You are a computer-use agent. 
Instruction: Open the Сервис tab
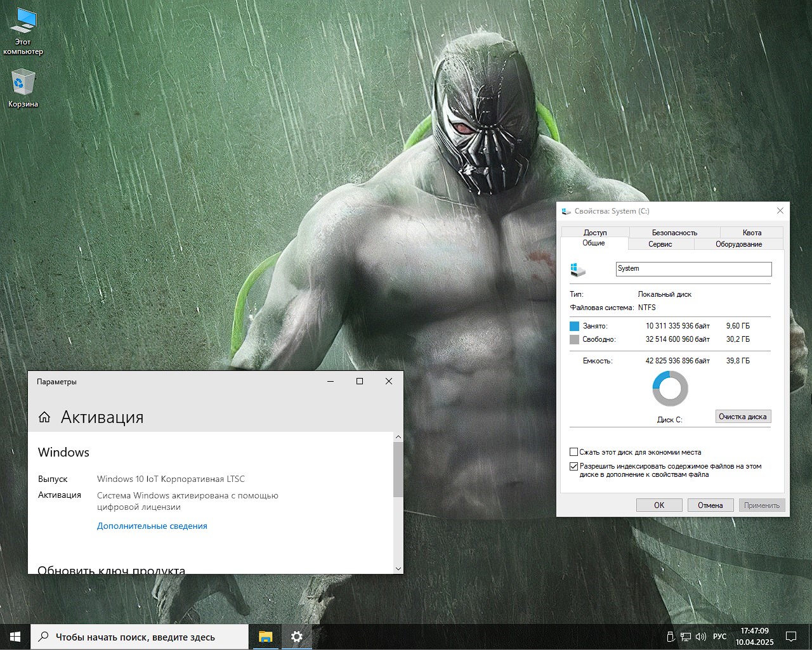(660, 244)
